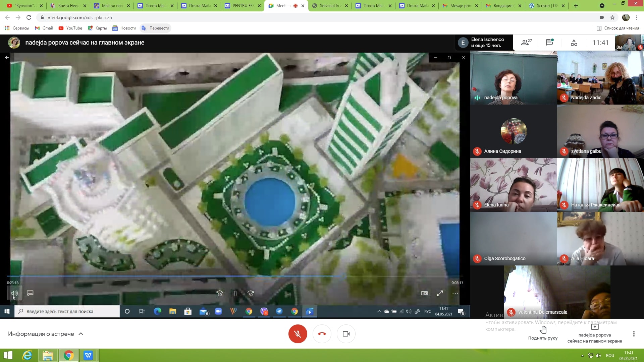Pause the shared video playback
Image resolution: width=644 pixels, height=362 pixels.
235,293
